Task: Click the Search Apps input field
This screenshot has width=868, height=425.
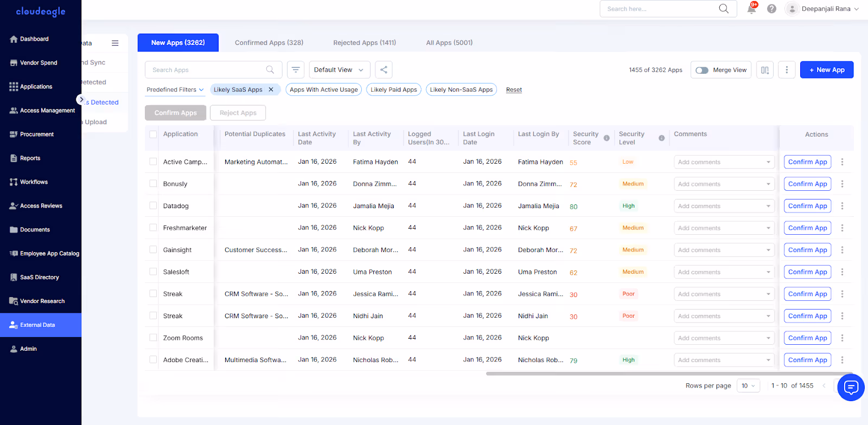Action: pos(213,70)
